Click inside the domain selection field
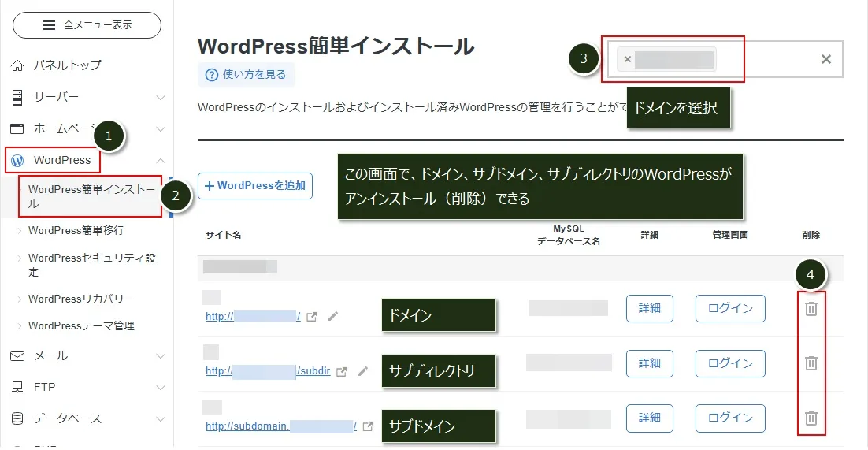 (725, 59)
